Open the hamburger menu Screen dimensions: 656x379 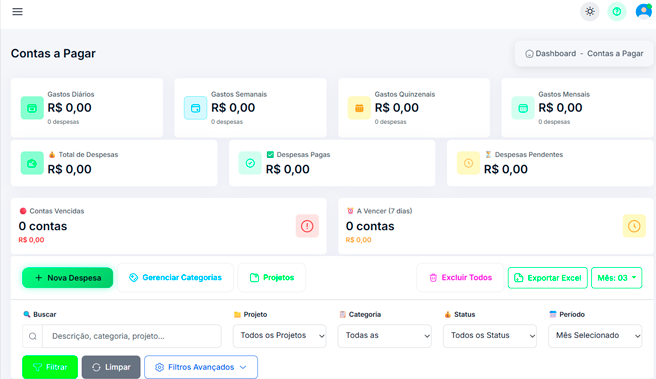point(17,11)
